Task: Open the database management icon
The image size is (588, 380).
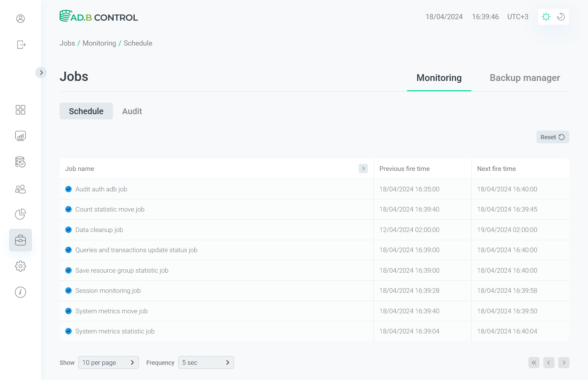Action: click(20, 162)
